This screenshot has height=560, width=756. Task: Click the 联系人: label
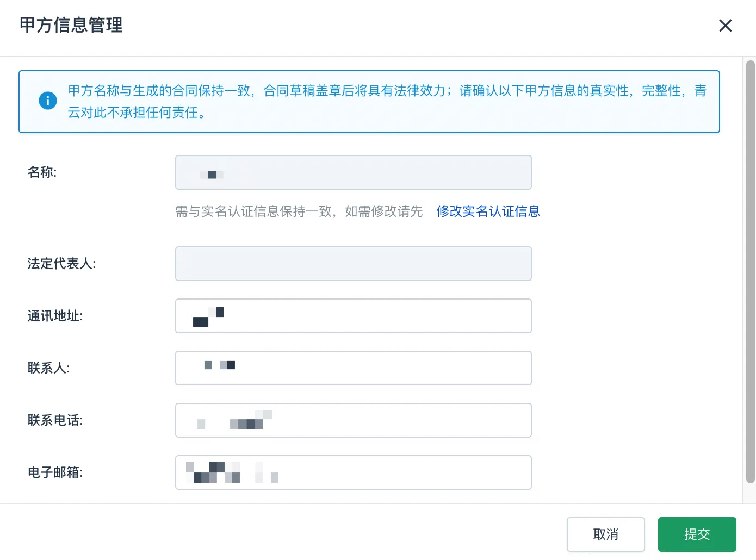coord(49,368)
